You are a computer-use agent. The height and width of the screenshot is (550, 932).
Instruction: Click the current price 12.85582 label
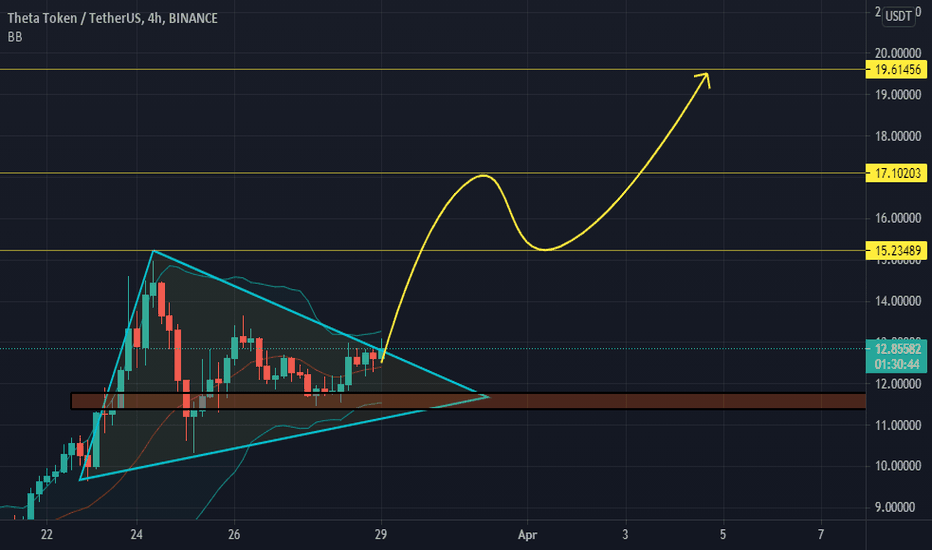point(897,348)
